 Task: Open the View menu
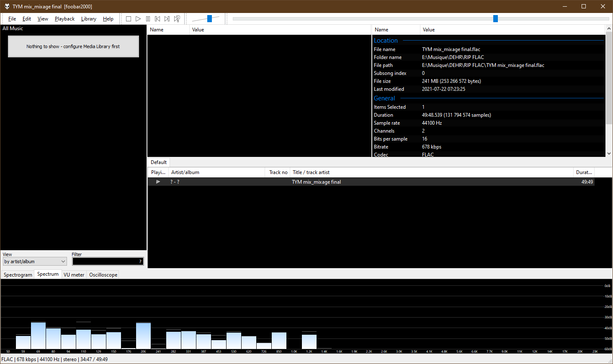coord(43,19)
